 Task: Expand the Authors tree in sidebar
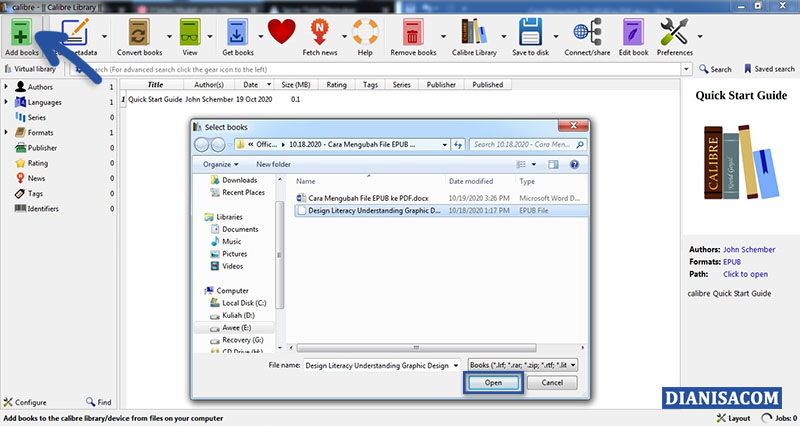pyautogui.click(x=6, y=87)
